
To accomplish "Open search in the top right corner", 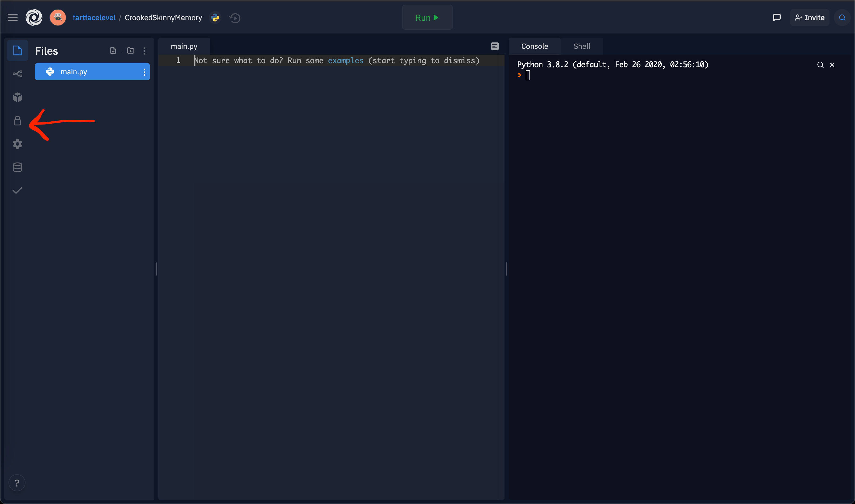I will click(x=842, y=18).
